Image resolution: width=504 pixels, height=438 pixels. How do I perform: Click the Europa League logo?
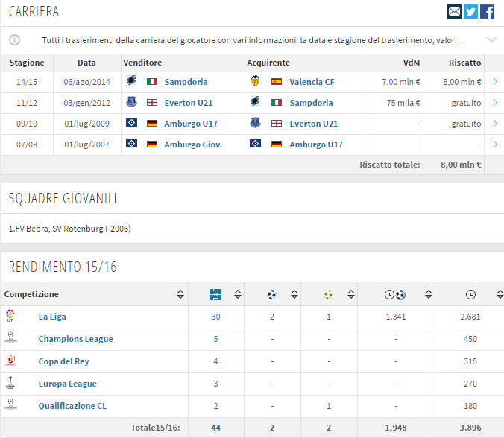coord(10,383)
